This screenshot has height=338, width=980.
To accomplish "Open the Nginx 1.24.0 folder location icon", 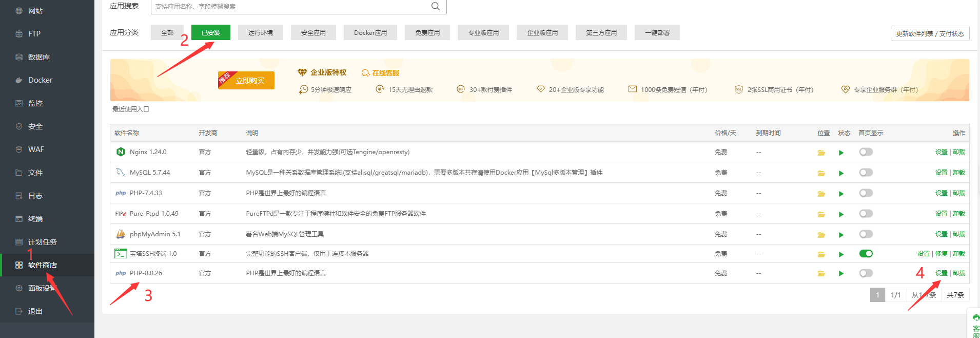I will [x=821, y=153].
